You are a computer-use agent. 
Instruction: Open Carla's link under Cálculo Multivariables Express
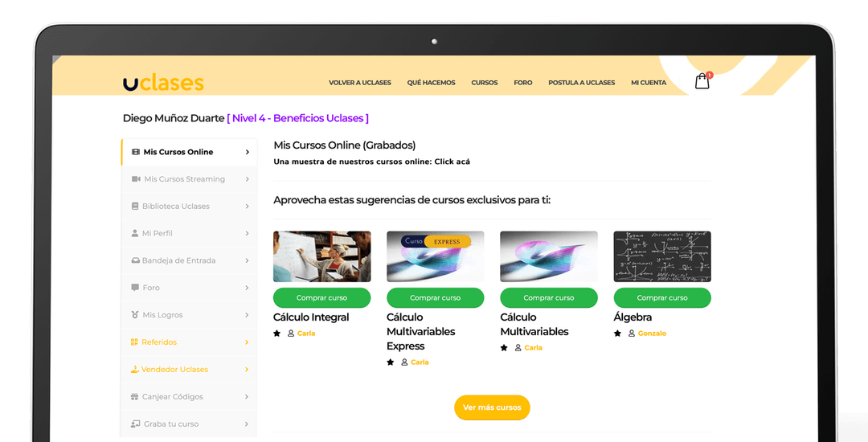[420, 362]
